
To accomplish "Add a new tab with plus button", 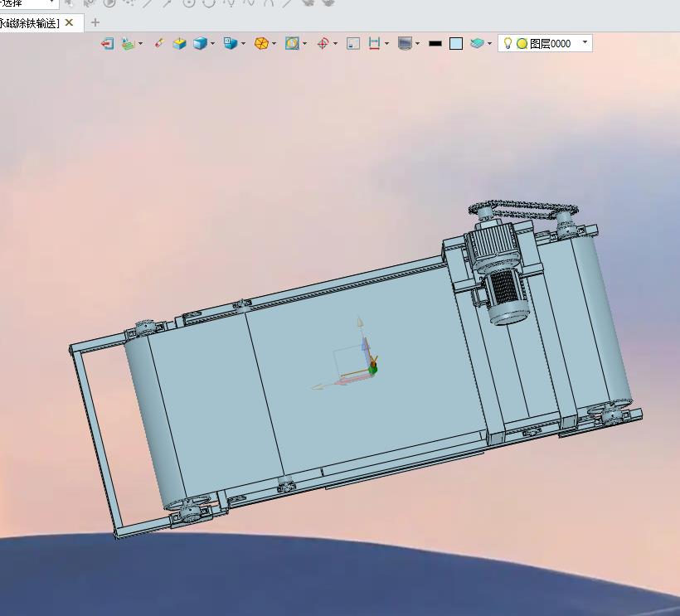I will (x=95, y=22).
